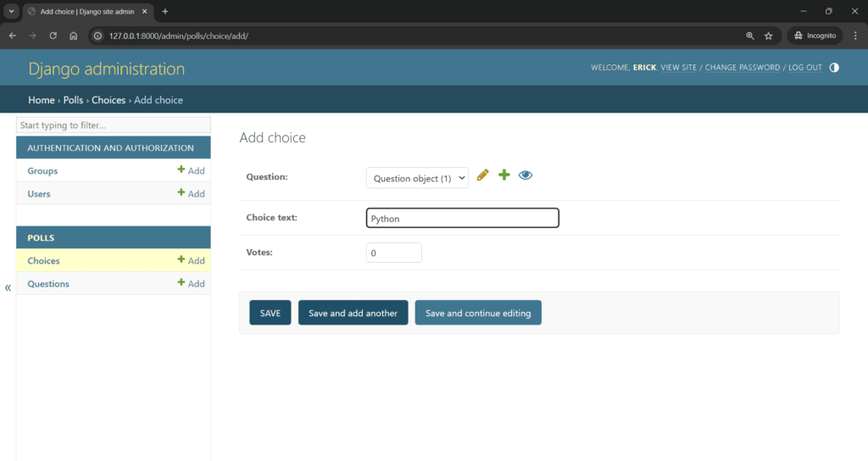Screen dimensions: 868x461
Task: Bookmark this page with the star icon
Action: pos(768,36)
